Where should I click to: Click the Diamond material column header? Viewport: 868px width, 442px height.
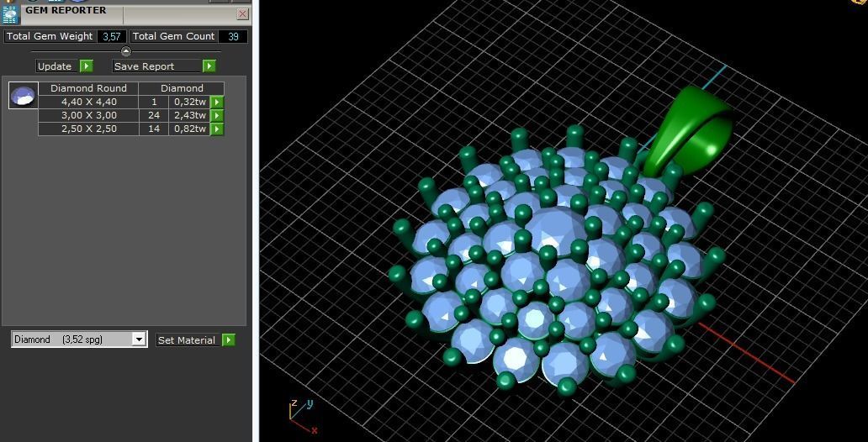click(x=182, y=88)
